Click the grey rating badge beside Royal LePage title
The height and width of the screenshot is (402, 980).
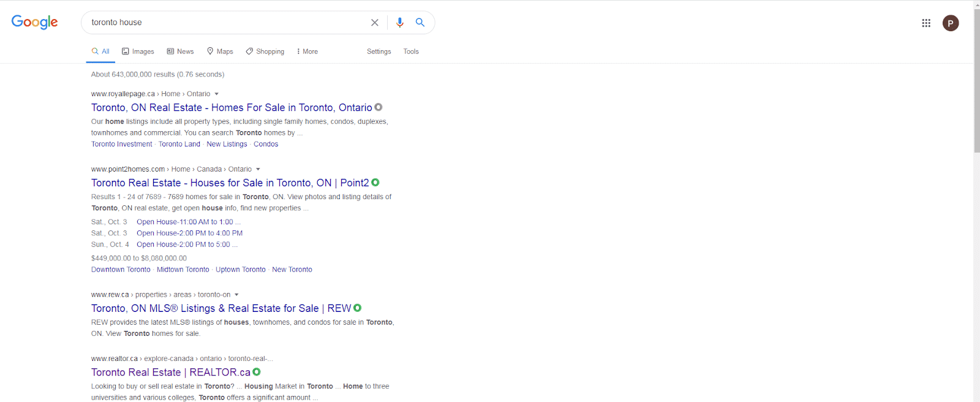pyautogui.click(x=379, y=107)
